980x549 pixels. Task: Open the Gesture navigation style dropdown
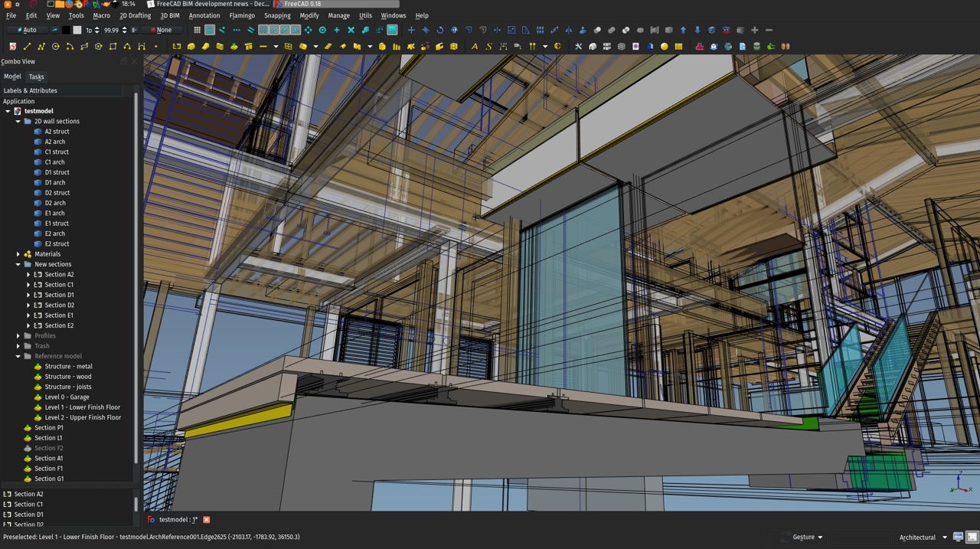tap(805, 537)
